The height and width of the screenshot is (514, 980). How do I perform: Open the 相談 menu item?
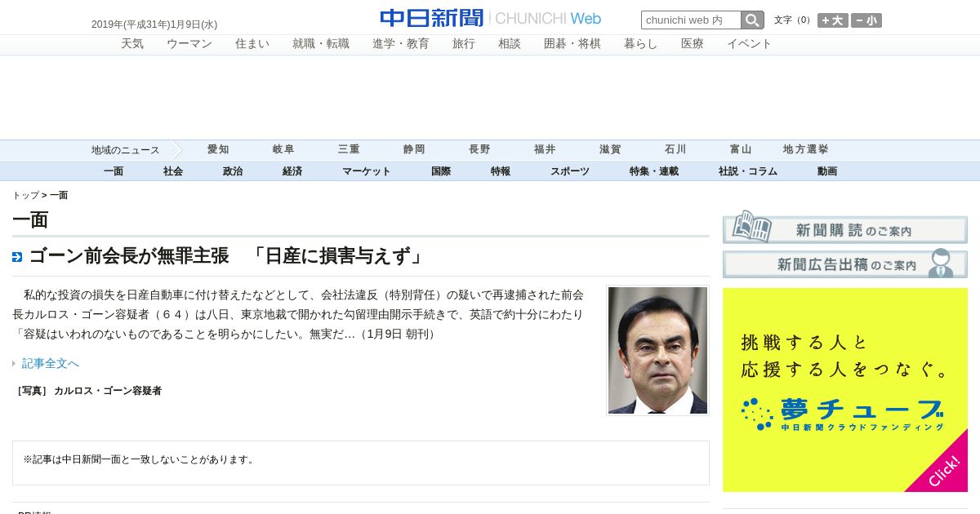point(510,44)
